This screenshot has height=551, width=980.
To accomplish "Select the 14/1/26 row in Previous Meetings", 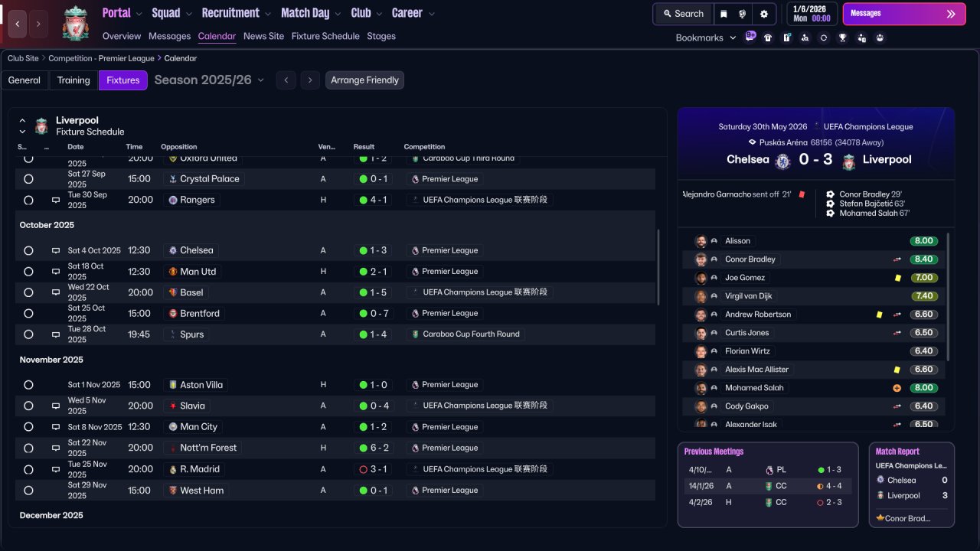I will (768, 486).
